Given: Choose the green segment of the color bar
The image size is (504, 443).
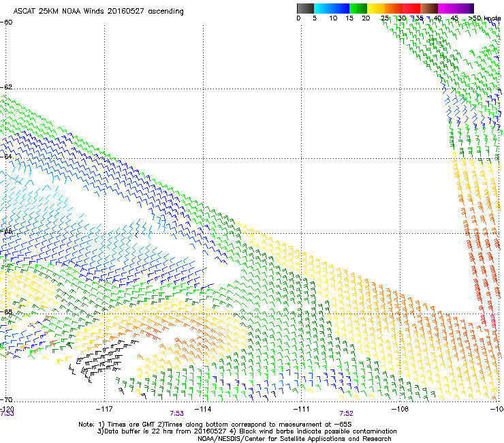Looking at the screenshot, I should tap(358, 8).
